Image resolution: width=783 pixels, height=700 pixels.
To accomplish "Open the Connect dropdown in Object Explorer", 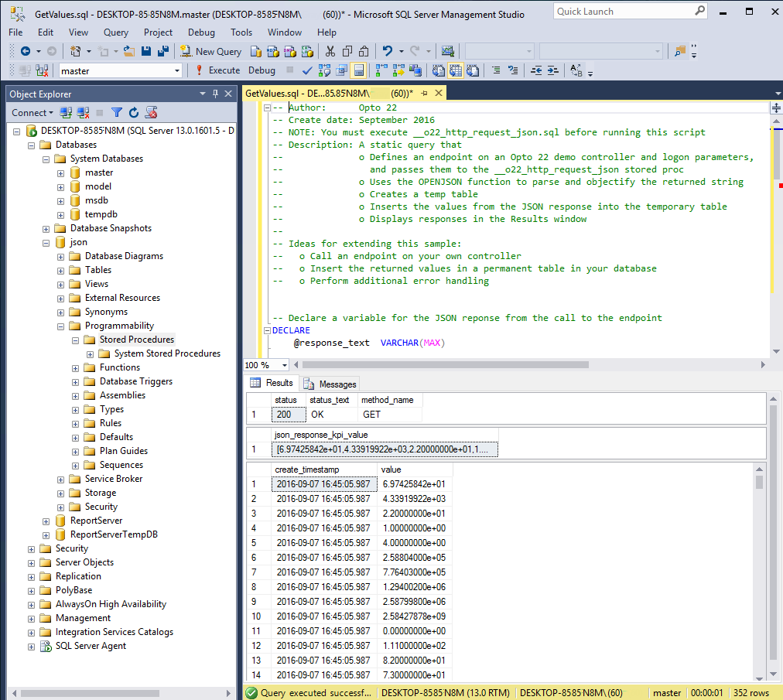I will pos(32,113).
